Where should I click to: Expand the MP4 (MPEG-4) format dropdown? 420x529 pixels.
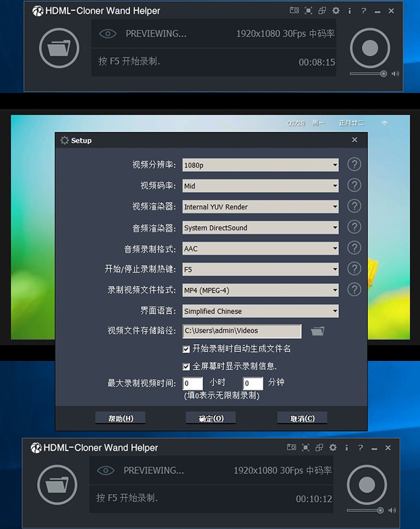[260, 290]
